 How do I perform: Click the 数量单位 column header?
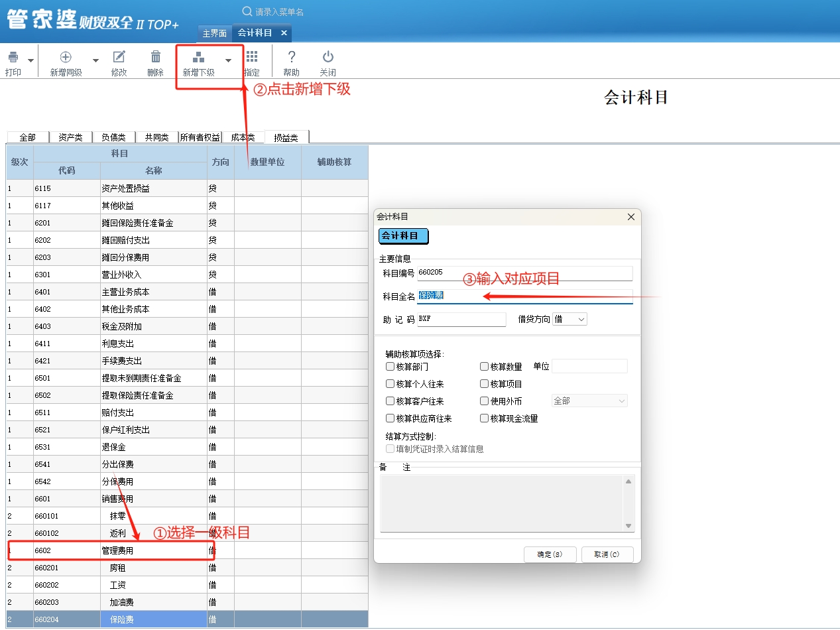pyautogui.click(x=267, y=162)
